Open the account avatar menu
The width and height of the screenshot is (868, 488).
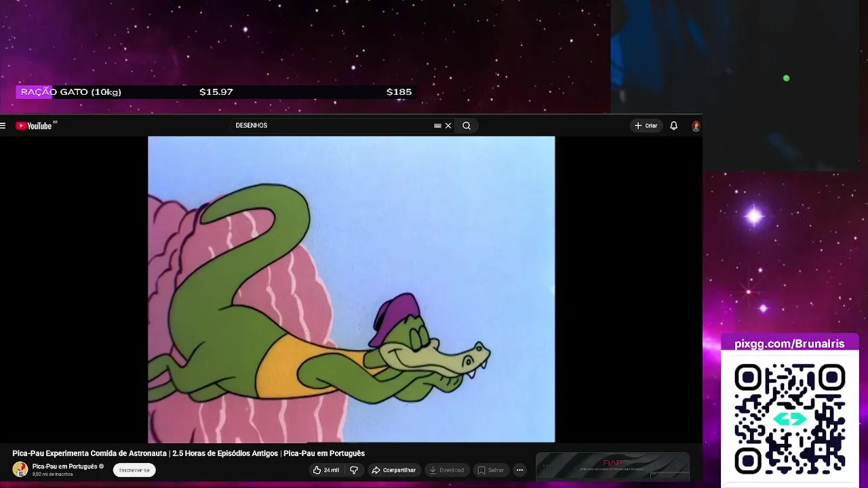[x=696, y=125]
